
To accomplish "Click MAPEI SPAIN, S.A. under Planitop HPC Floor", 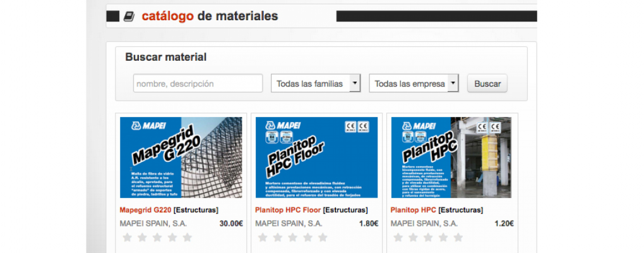I will tap(289, 224).
